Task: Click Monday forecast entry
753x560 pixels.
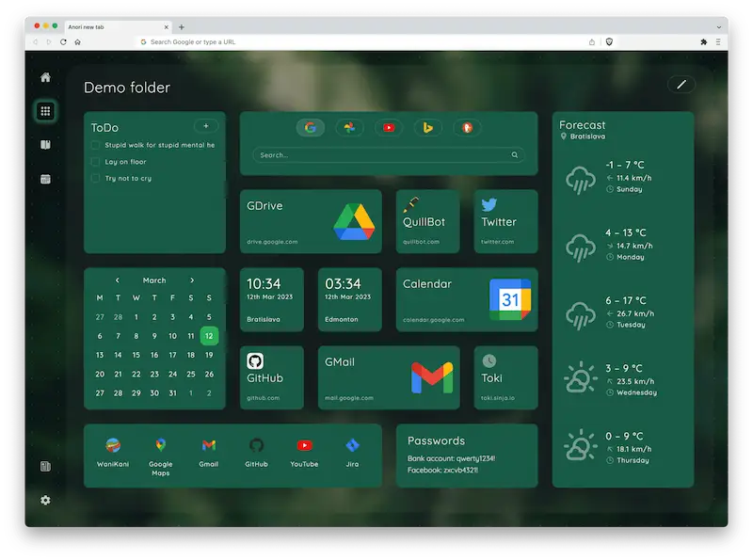Action: tap(623, 245)
